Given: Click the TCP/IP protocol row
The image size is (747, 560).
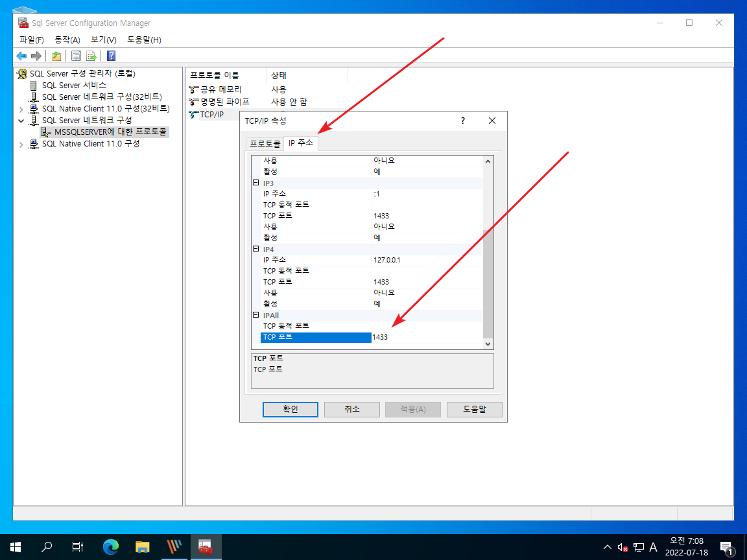Looking at the screenshot, I should click(x=212, y=114).
